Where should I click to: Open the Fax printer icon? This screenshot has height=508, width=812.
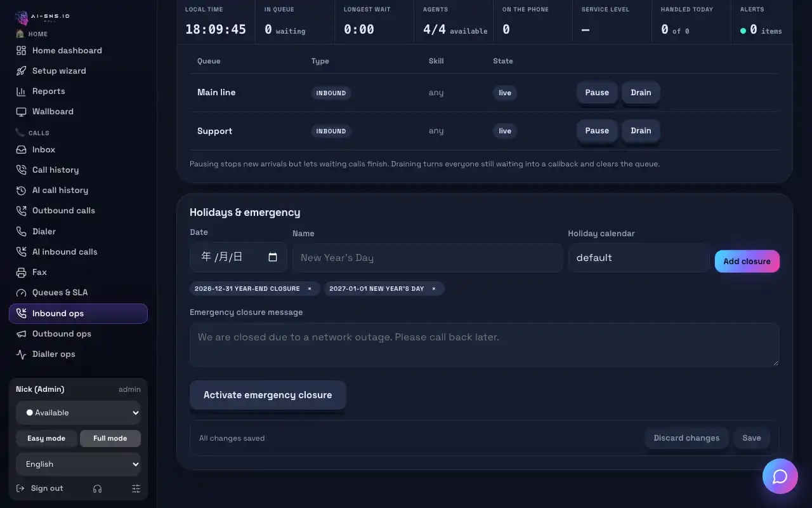21,272
